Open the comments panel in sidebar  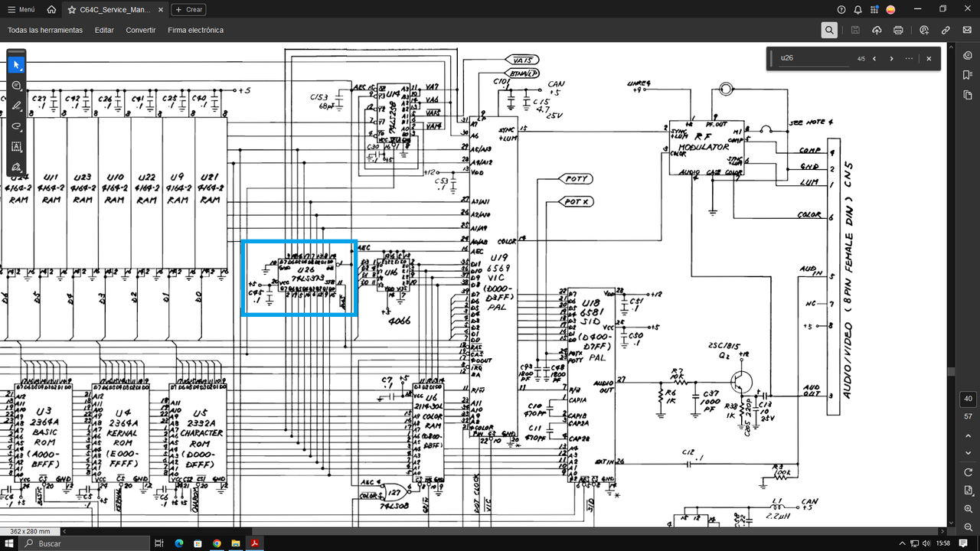point(969,56)
